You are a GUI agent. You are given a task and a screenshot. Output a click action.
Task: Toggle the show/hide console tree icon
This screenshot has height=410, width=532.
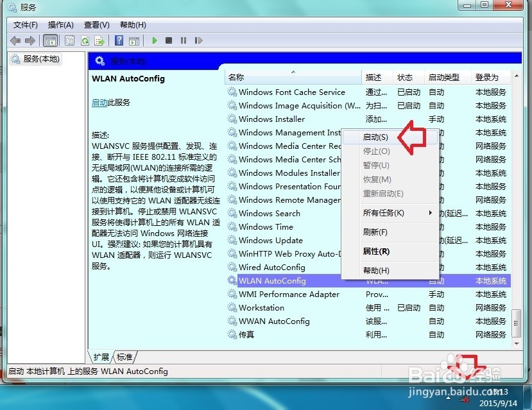[x=51, y=41]
